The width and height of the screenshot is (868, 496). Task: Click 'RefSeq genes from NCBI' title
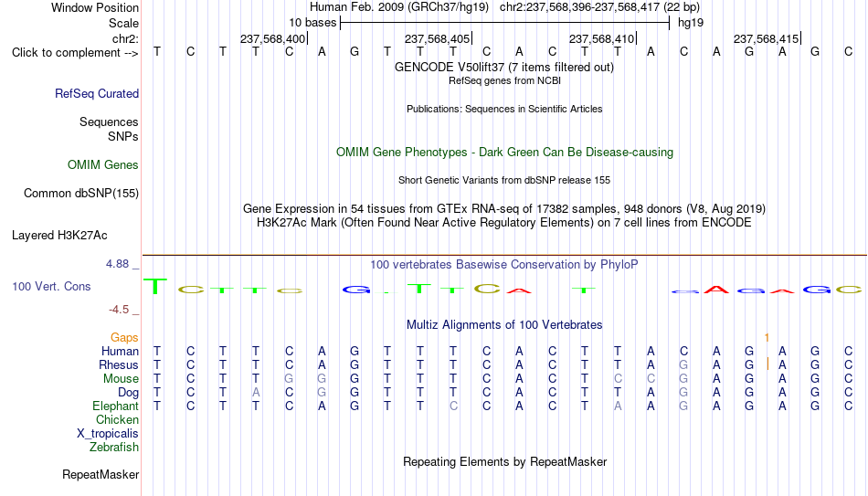tap(505, 80)
